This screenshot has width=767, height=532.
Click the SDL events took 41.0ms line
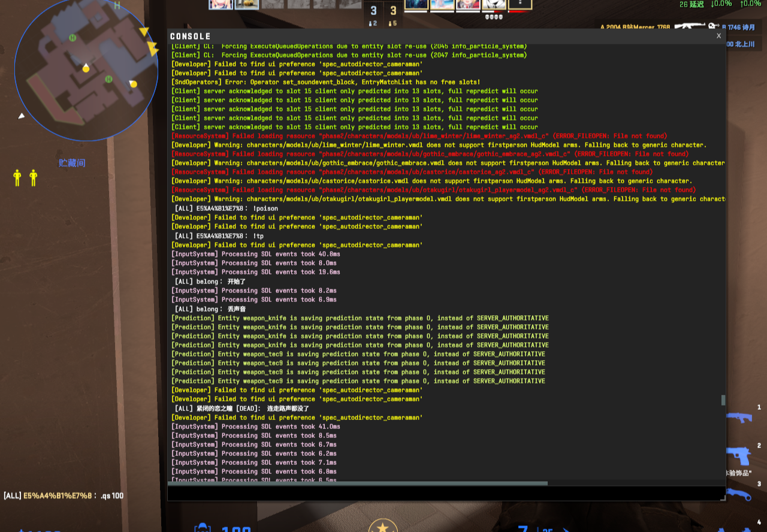pos(256,427)
